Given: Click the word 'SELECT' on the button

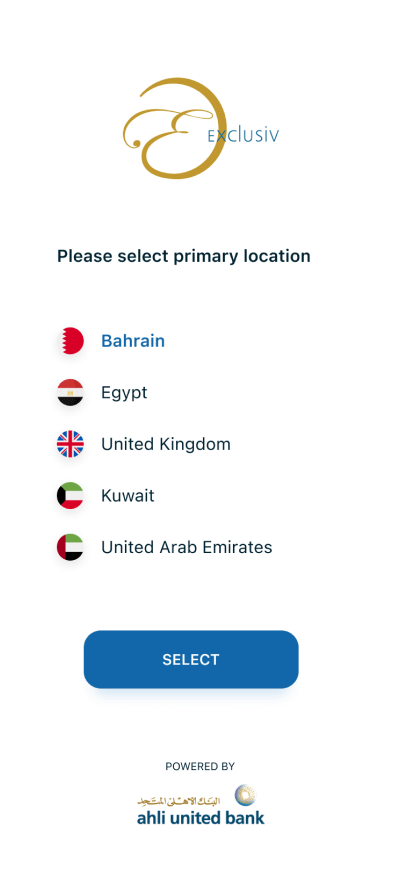Looking at the screenshot, I should tap(191, 659).
